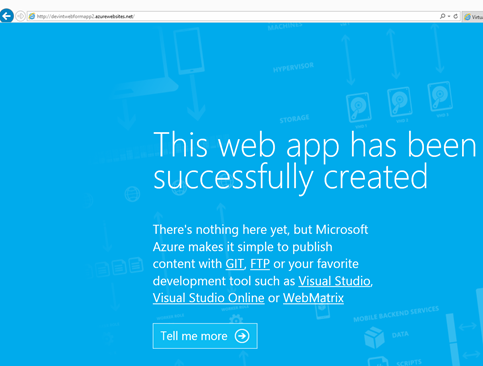Click the Internet Explorer page icon in address bar

[x=32, y=16]
